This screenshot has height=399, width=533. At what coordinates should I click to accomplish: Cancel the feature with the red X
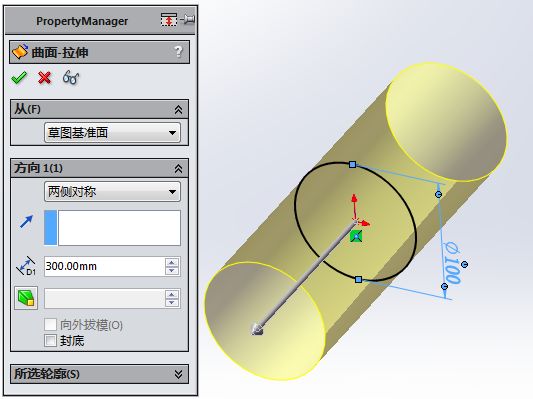point(45,78)
